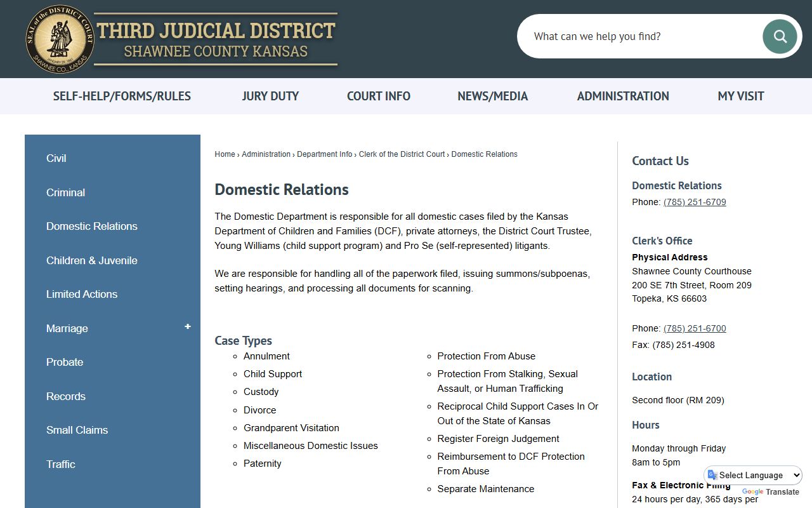
Task: Call Domestic Relations at (785) 251-6709
Action: click(695, 202)
